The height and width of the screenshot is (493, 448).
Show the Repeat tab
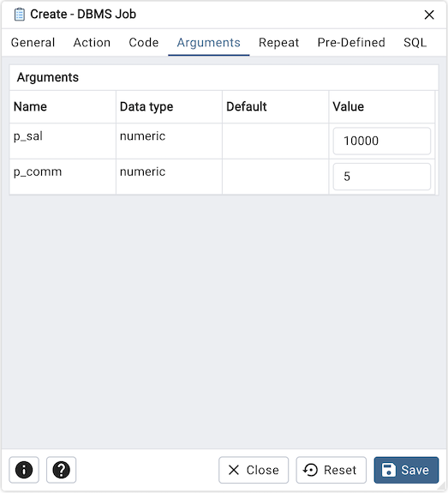[278, 43]
